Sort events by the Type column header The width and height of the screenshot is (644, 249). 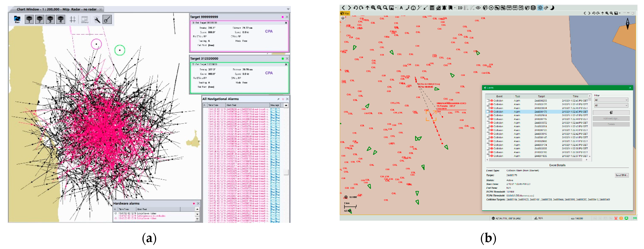pos(518,96)
